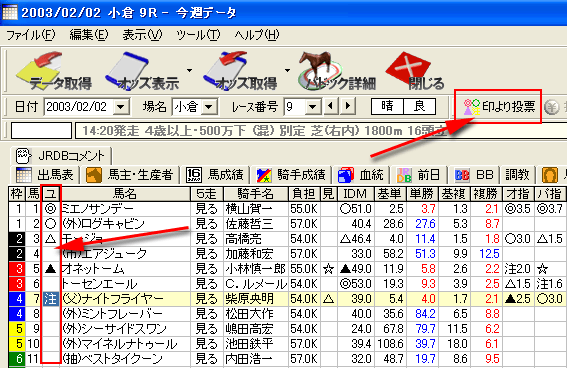Screen dimensions: 567x368
Task: Expand the オッズ表示 dropdown arrow
Action: point(189,70)
